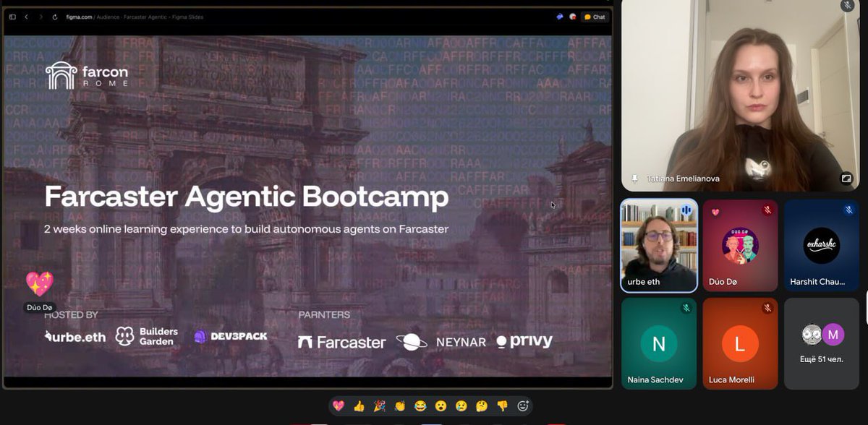Select the urbe eth video tile

pyautogui.click(x=659, y=246)
